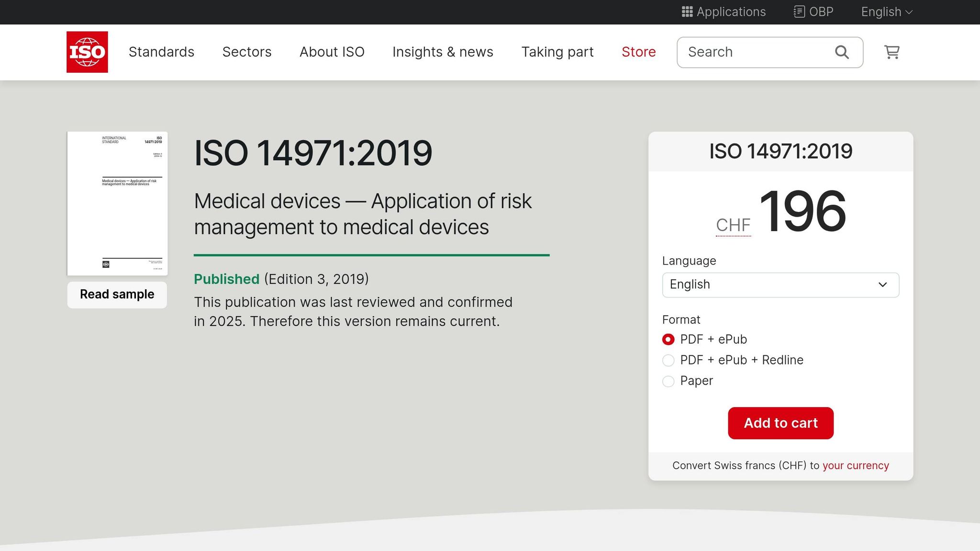Click the search magnifier icon
Viewport: 980px width, 551px height.
(842, 52)
